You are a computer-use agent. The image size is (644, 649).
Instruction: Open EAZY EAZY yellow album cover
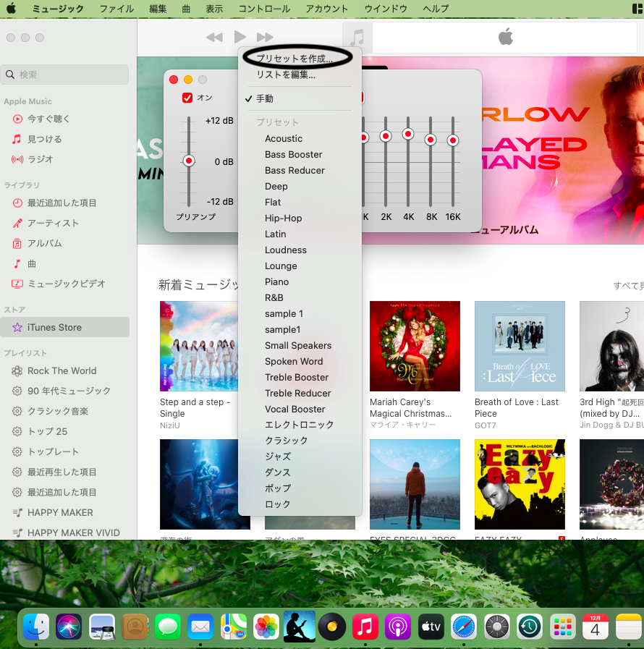click(x=520, y=484)
